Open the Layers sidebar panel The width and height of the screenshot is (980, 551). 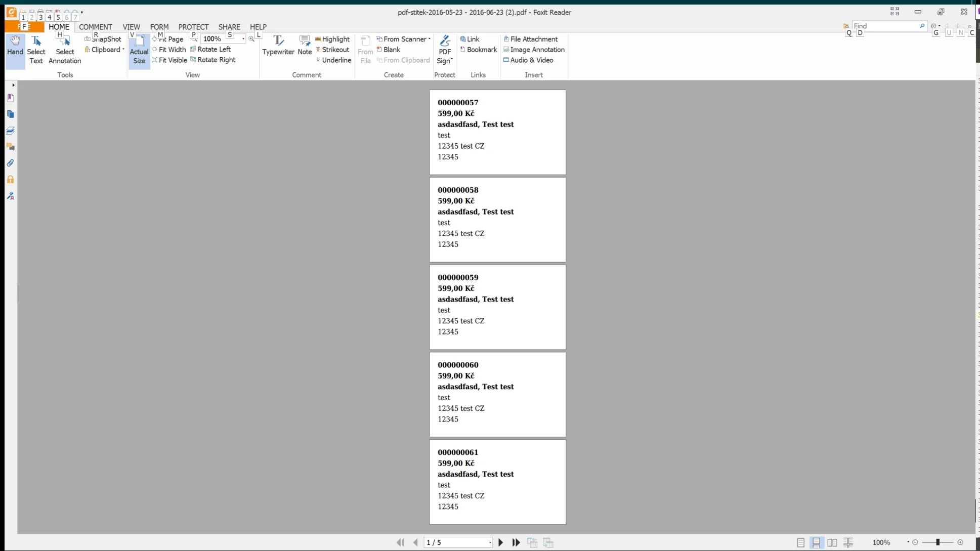coord(10,131)
